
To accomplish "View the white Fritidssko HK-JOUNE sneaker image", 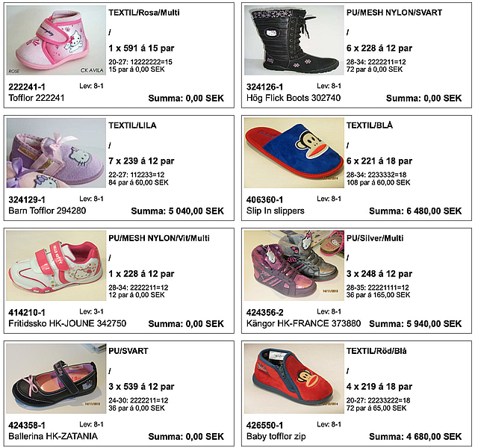I will tap(56, 266).
